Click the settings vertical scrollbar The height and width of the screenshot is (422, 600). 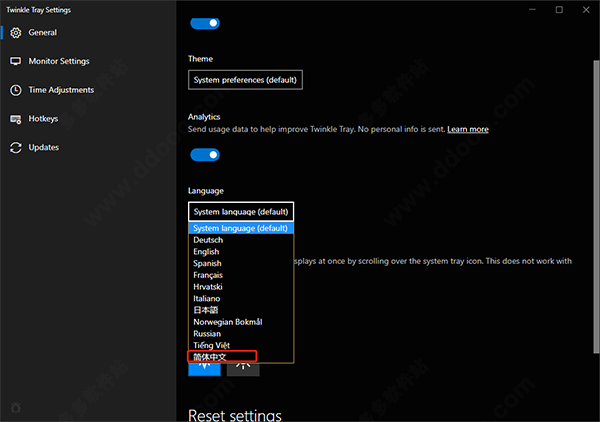[596, 207]
